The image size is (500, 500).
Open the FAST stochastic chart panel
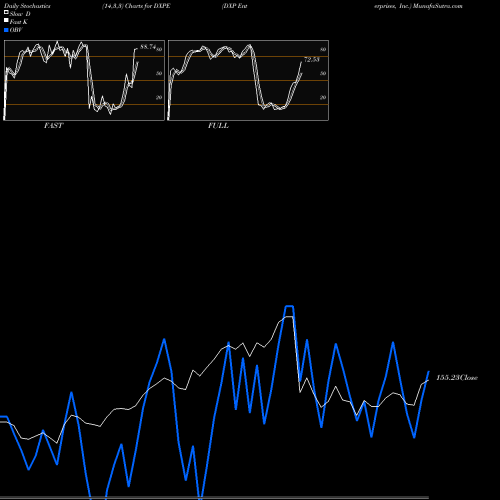click(84, 80)
